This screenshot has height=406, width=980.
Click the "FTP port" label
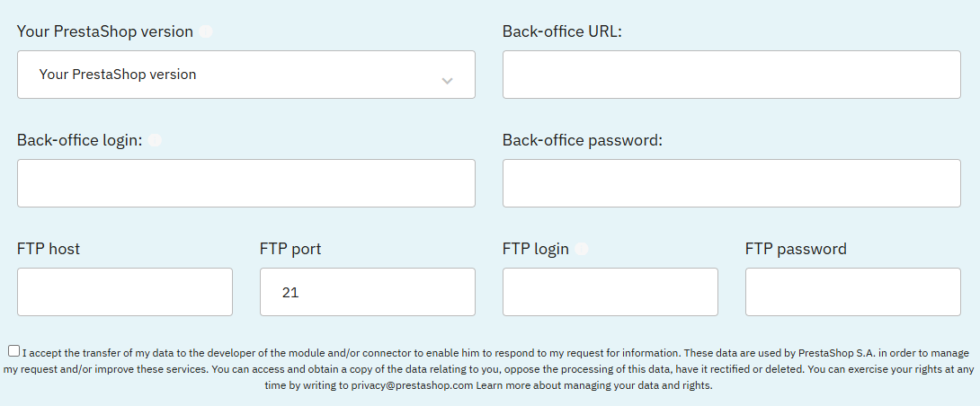pos(290,249)
